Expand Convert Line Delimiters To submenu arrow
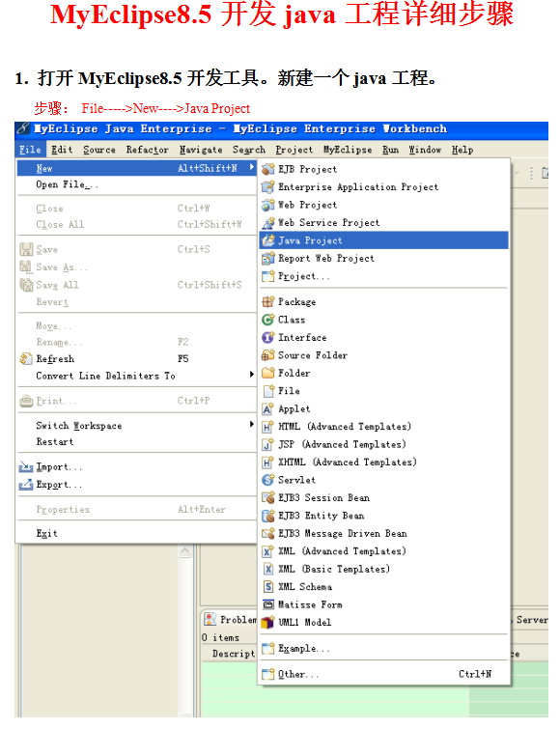Screen dimensions: 560x729 [251, 375]
